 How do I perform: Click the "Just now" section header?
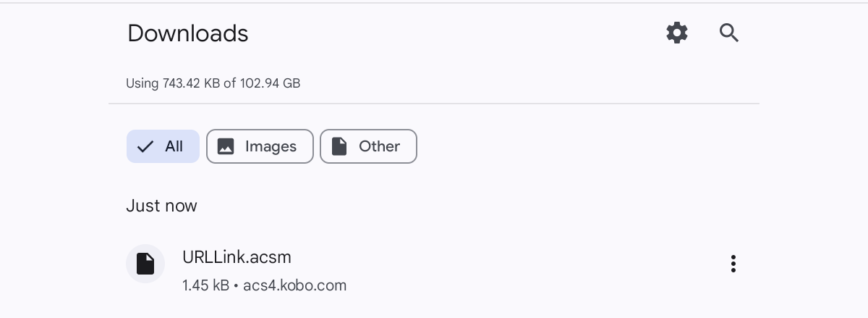161,206
